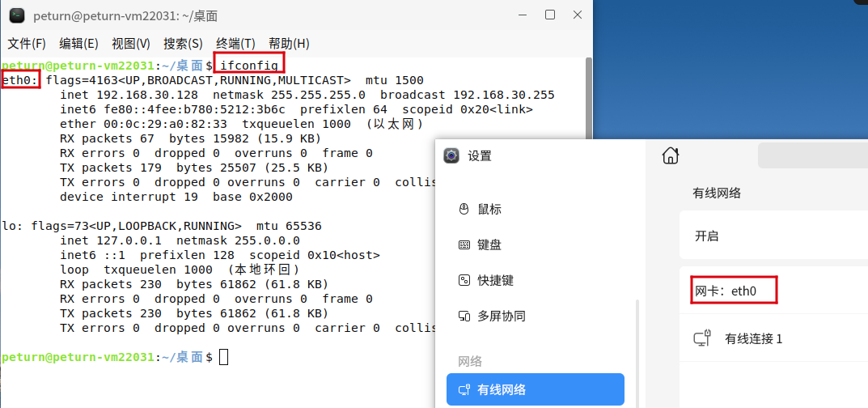Maximize the terminal window
Viewport: 868px width, 408px height.
click(550, 15)
